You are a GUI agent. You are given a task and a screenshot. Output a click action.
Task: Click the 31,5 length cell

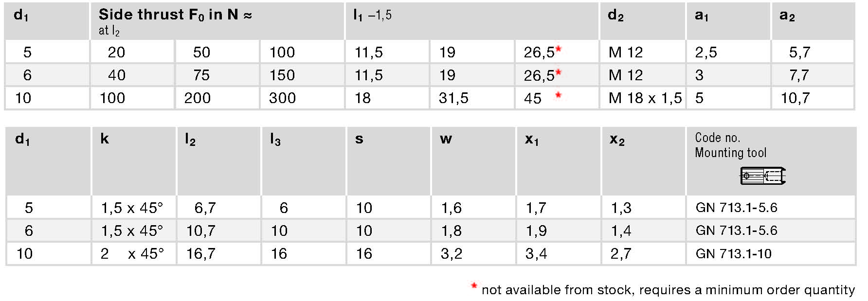[453, 98]
